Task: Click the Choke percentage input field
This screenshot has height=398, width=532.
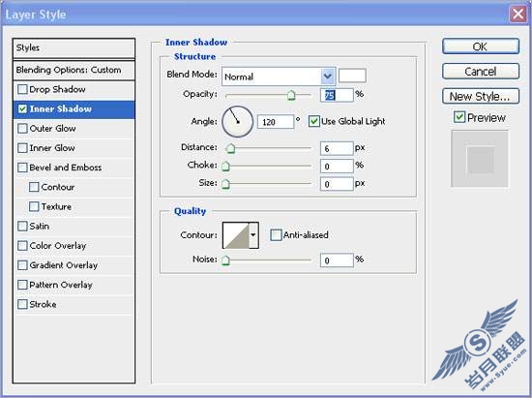Action: [x=337, y=166]
